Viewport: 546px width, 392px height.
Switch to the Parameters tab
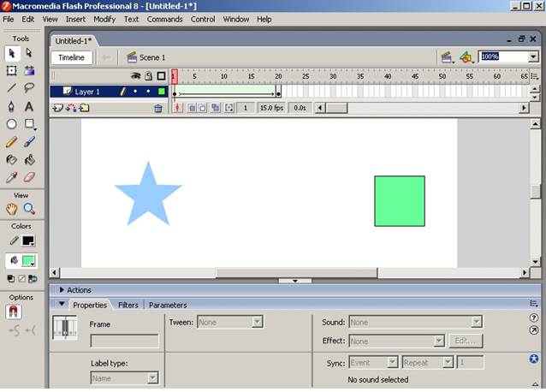(x=168, y=306)
